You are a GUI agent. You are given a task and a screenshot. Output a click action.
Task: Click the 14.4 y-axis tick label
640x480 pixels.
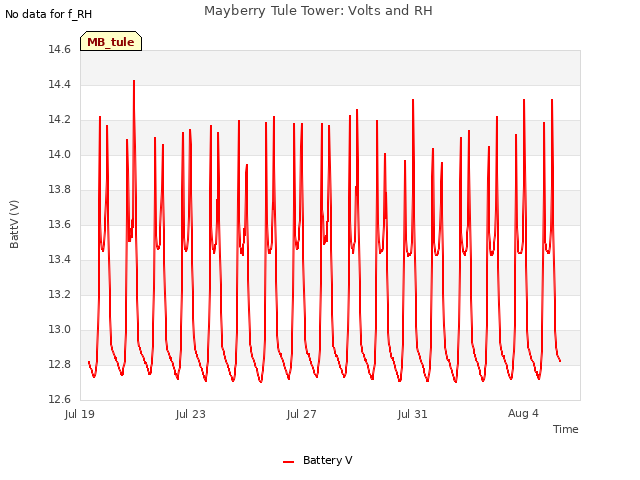(60, 84)
